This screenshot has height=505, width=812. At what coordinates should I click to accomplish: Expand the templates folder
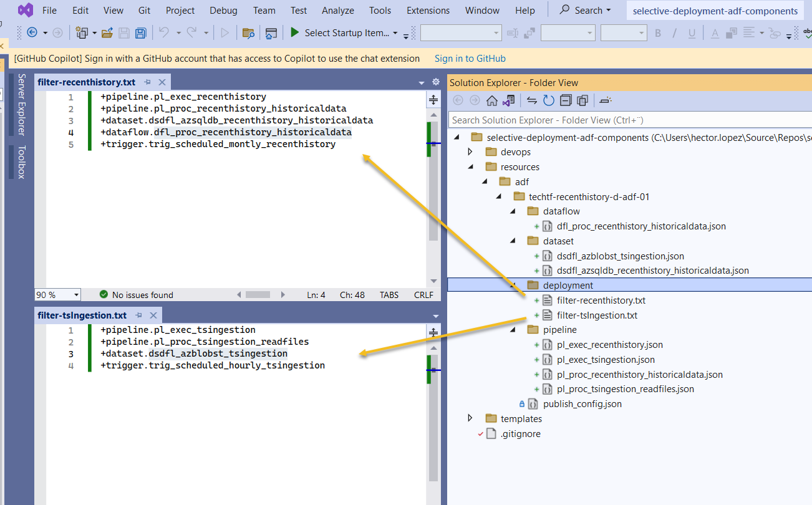coord(470,419)
